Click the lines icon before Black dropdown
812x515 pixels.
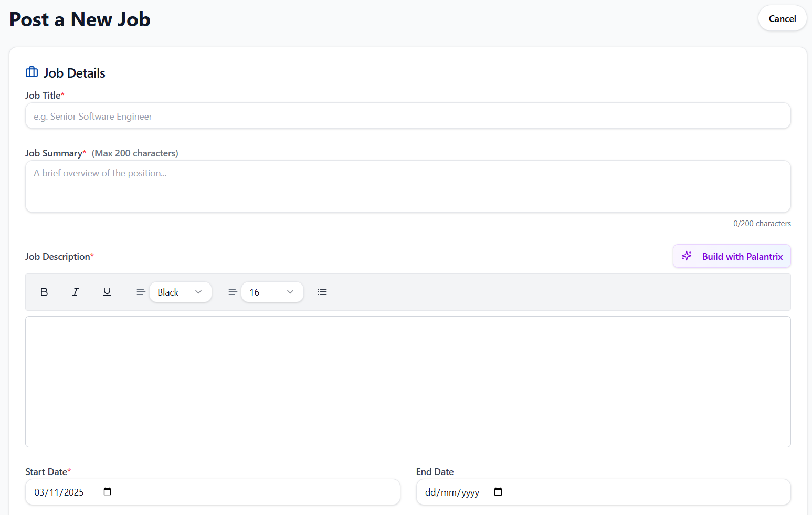tap(141, 292)
